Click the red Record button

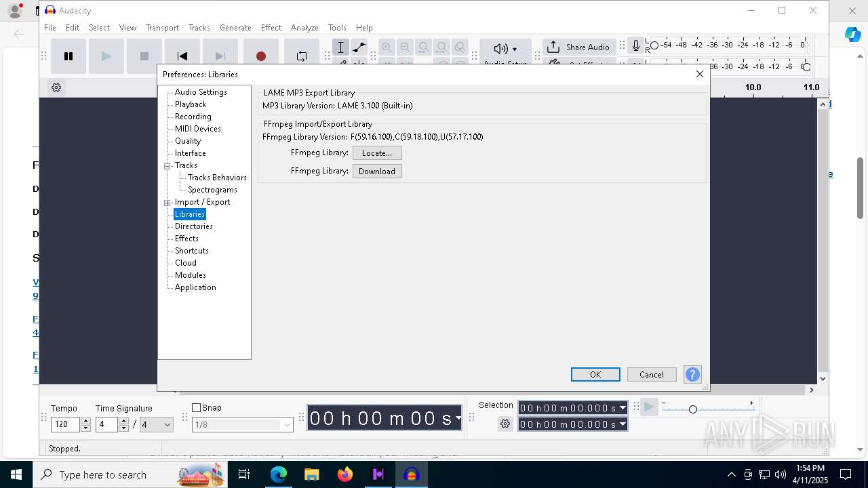[261, 56]
